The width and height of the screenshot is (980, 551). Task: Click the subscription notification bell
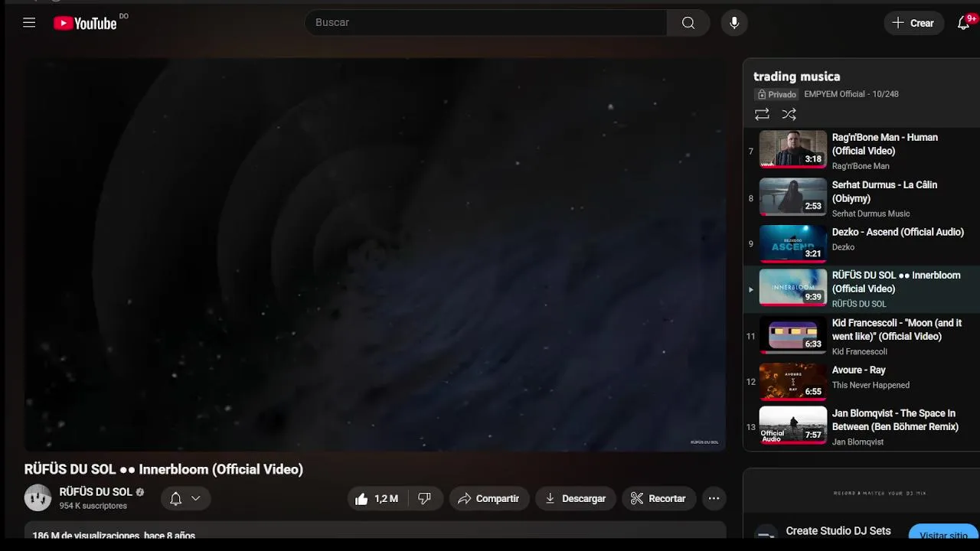(x=175, y=498)
